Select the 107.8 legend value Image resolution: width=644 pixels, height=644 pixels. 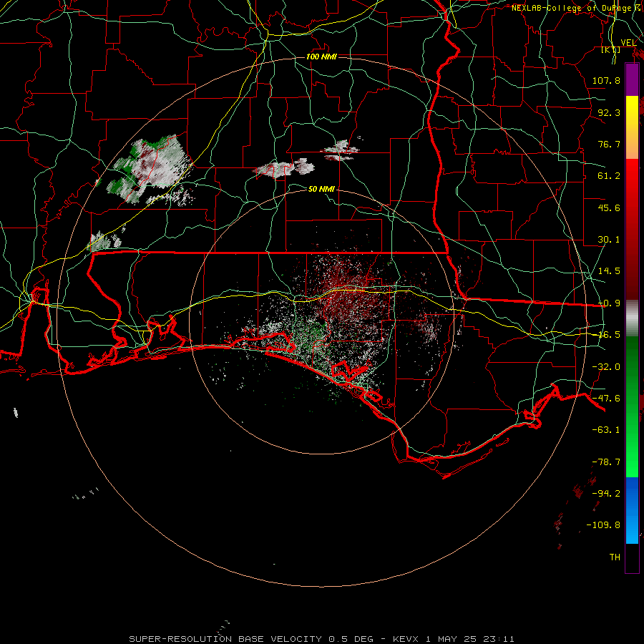coord(606,80)
